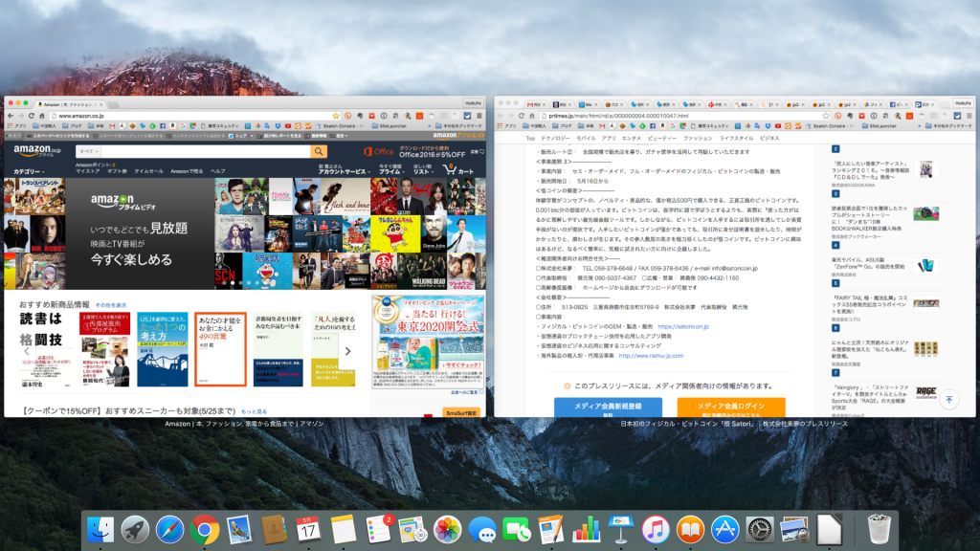Select テクノロジー in prtimes navigation

(x=555, y=138)
